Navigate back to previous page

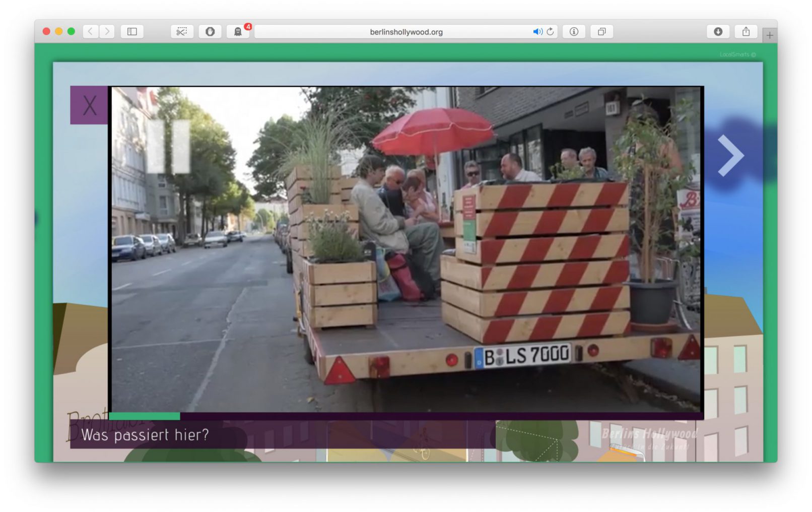pyautogui.click(x=91, y=32)
